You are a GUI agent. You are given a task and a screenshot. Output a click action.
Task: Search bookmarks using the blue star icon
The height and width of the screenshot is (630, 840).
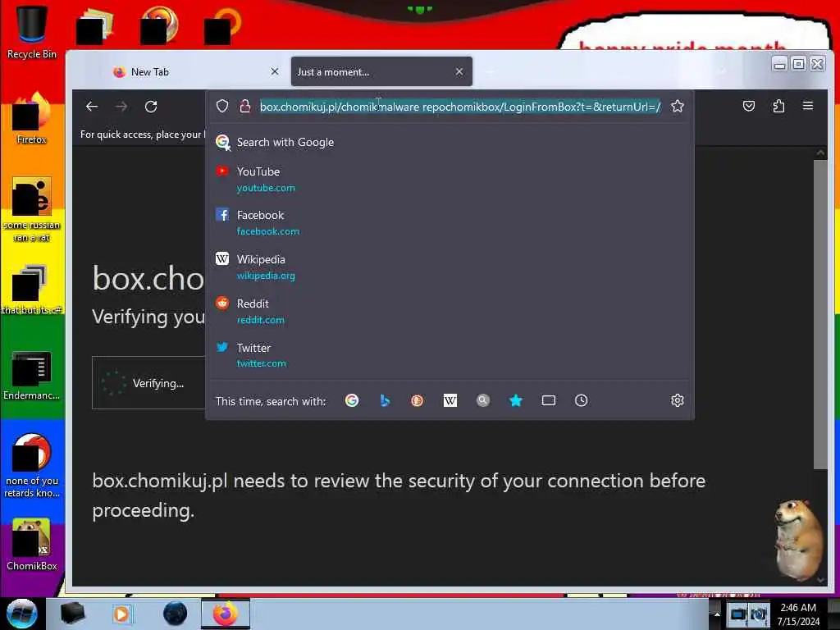[516, 400]
